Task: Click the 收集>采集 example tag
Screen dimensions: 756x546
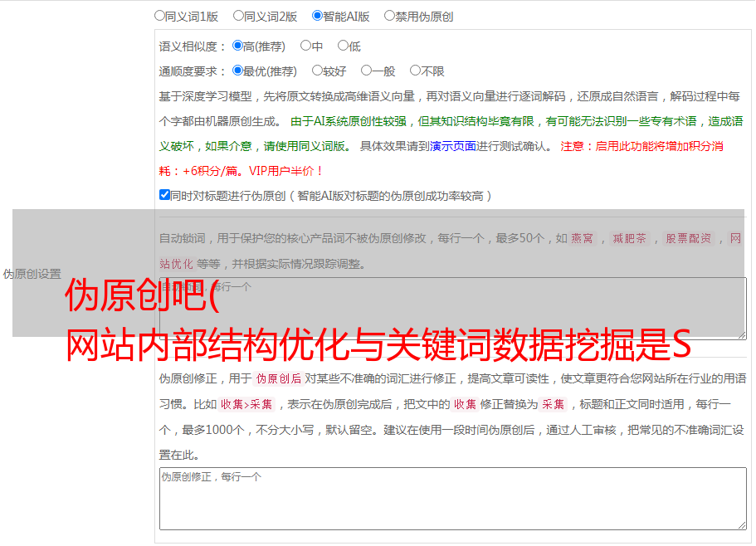Action: click(246, 404)
